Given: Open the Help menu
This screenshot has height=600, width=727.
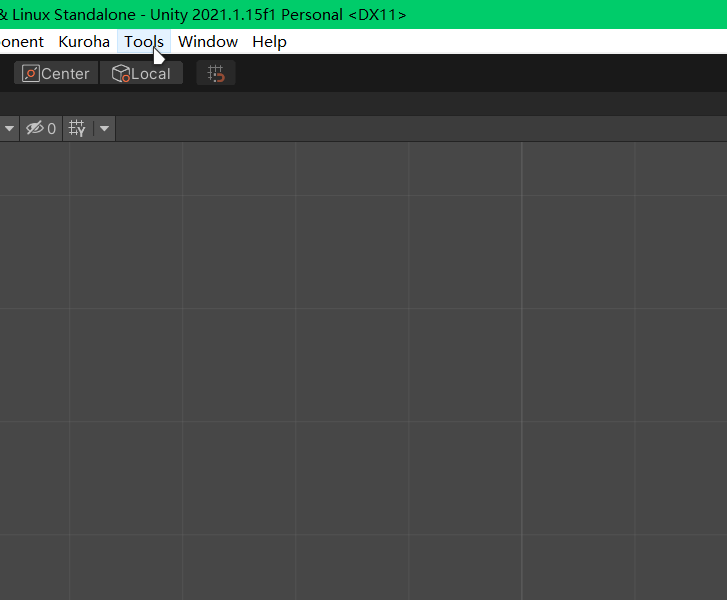Looking at the screenshot, I should (x=269, y=42).
